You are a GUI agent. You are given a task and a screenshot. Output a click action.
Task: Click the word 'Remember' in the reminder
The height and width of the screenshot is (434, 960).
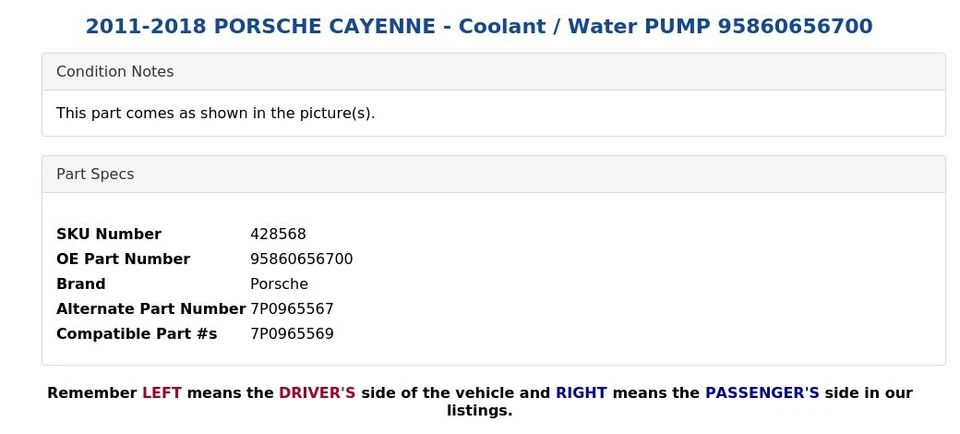pyautogui.click(x=92, y=393)
